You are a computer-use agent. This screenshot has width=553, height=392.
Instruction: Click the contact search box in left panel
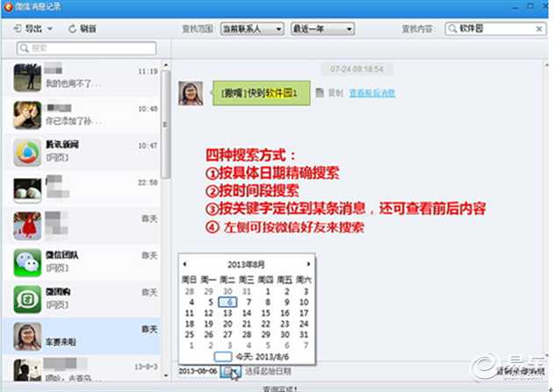coord(88,48)
